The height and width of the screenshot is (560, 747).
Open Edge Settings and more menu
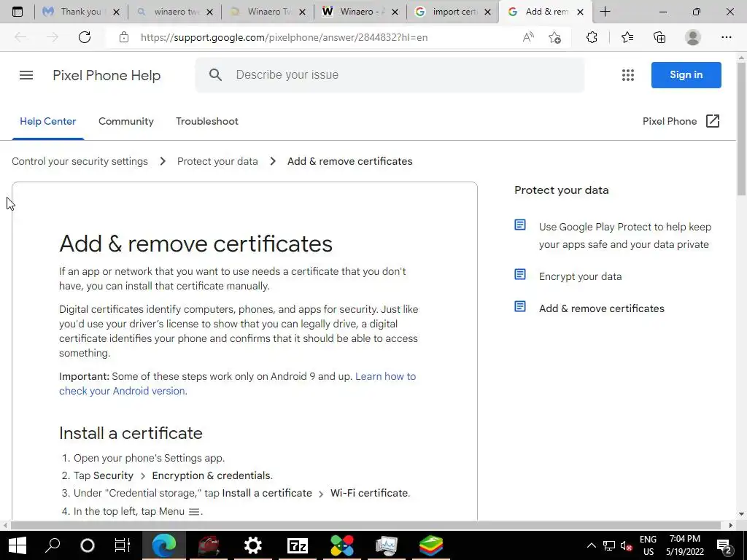(726, 37)
